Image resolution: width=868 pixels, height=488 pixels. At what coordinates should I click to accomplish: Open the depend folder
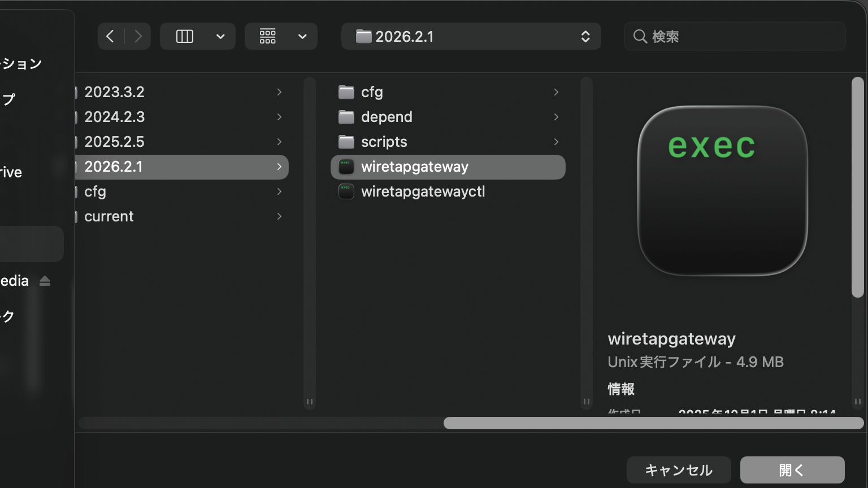coord(387,117)
